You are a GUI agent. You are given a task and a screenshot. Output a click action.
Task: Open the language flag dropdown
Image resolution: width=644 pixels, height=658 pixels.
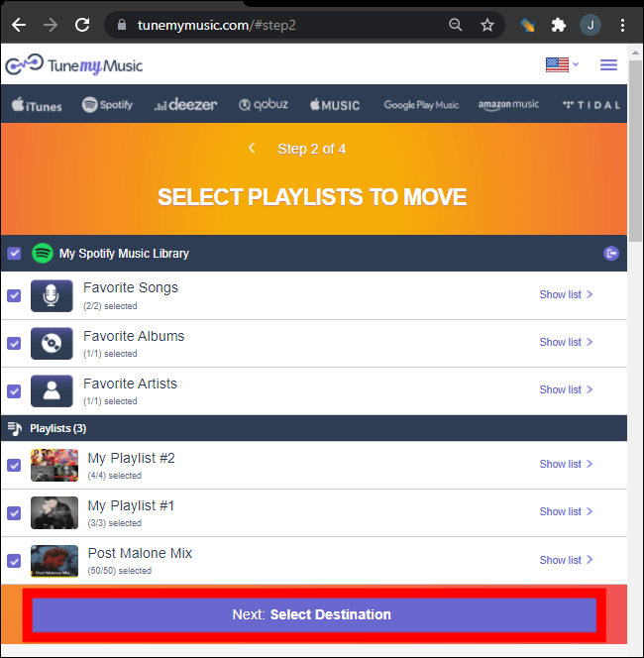562,65
